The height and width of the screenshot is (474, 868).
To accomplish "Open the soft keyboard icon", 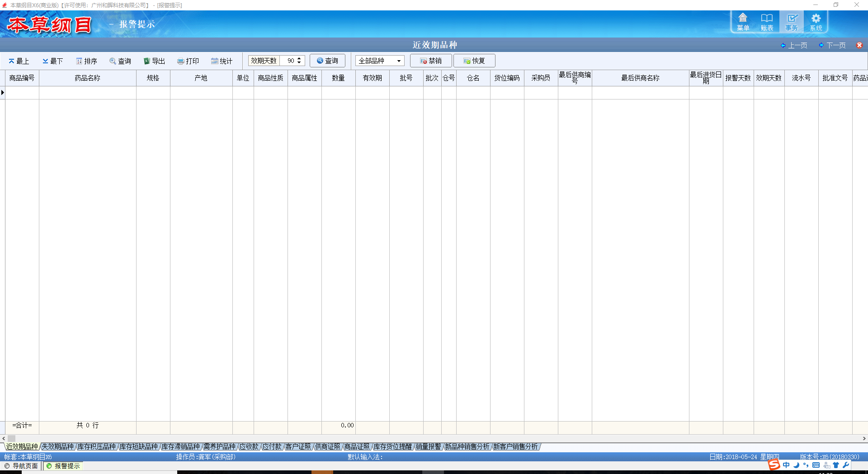I will pyautogui.click(x=816, y=465).
